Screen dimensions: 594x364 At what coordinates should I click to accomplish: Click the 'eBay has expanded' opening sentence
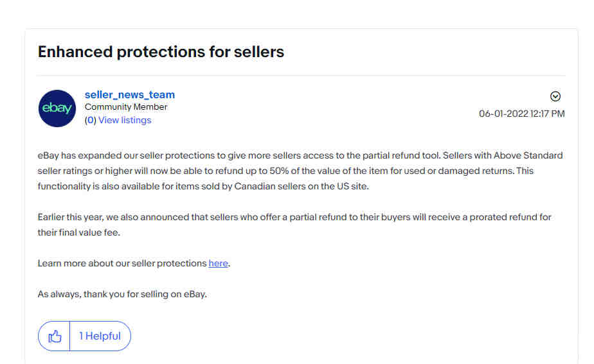point(239,155)
